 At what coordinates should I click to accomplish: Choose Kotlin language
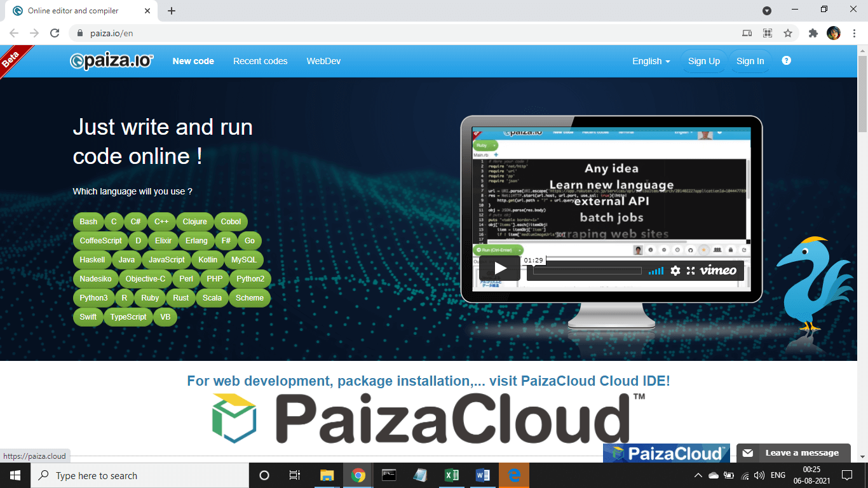208,260
